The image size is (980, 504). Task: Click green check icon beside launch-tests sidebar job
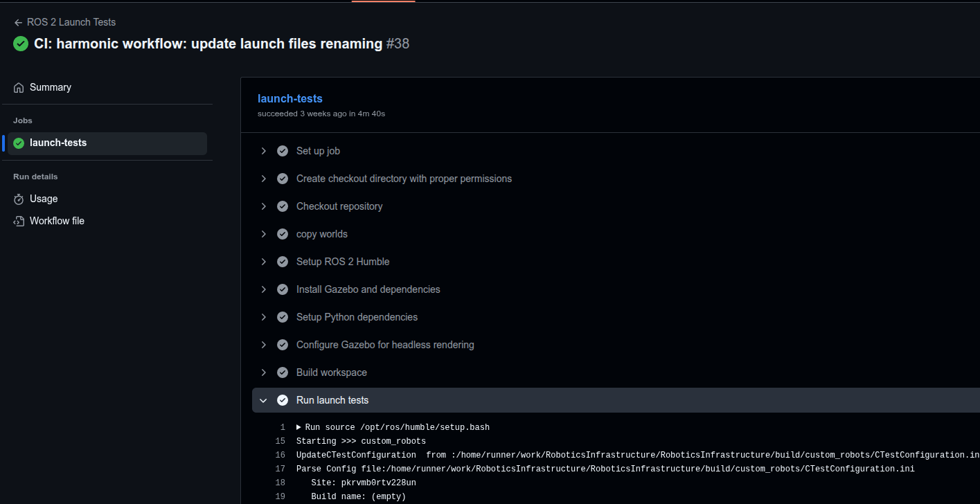click(x=19, y=143)
